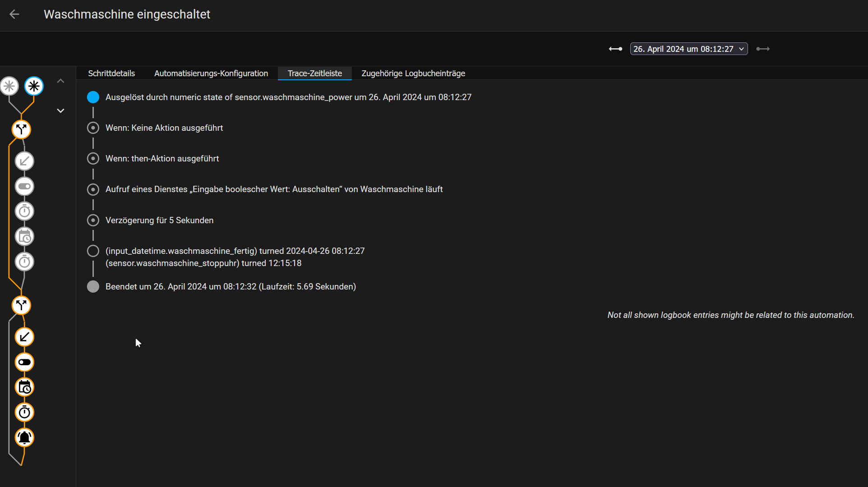Click the orange toggle-switch action node
Image resolution: width=868 pixels, height=487 pixels.
pos(24,362)
